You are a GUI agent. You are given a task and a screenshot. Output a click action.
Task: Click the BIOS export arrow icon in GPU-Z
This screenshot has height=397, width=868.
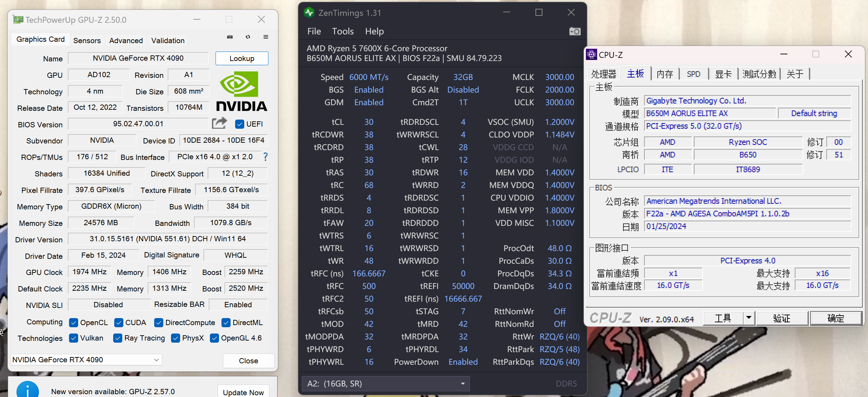(x=219, y=123)
